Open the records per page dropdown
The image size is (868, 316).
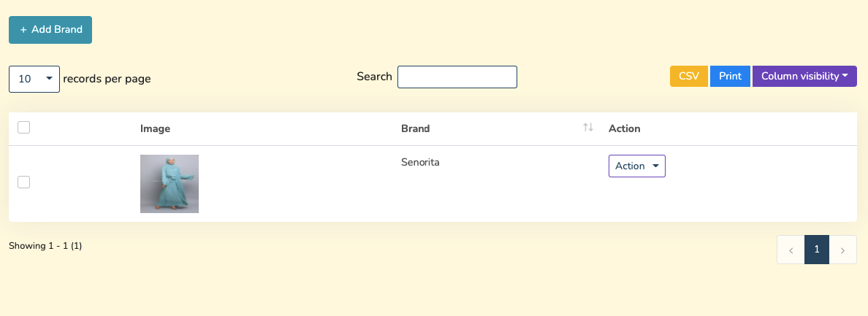point(34,79)
